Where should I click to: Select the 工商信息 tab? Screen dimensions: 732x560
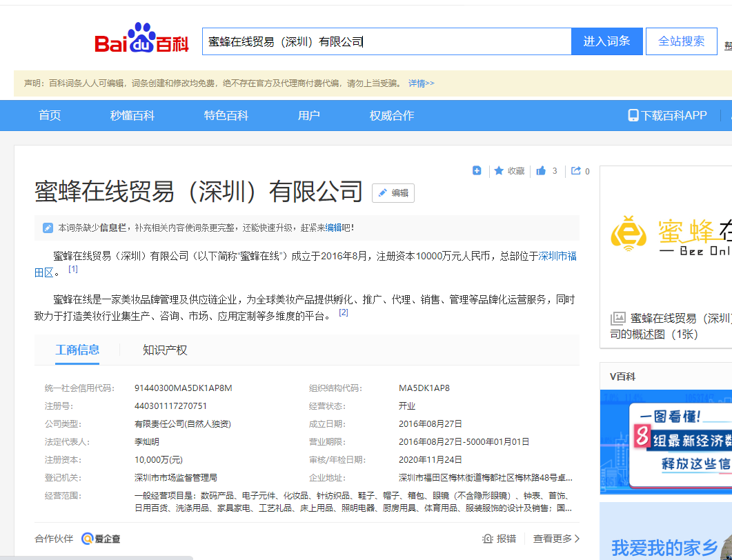click(x=77, y=350)
